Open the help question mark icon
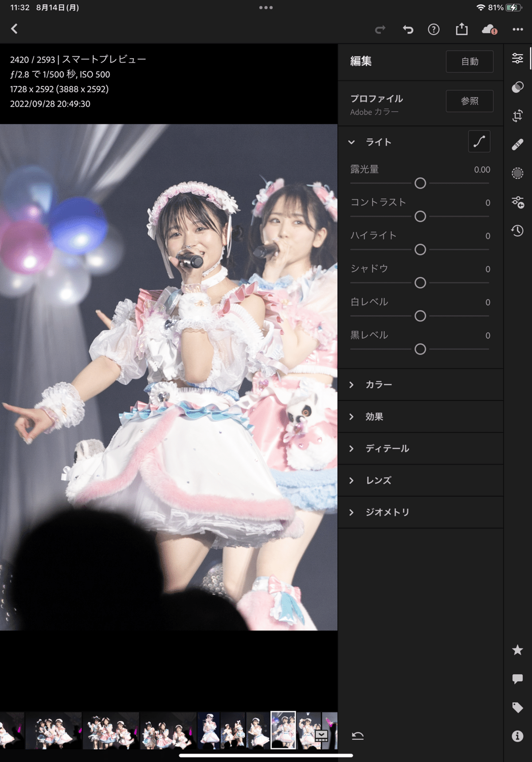 434,30
